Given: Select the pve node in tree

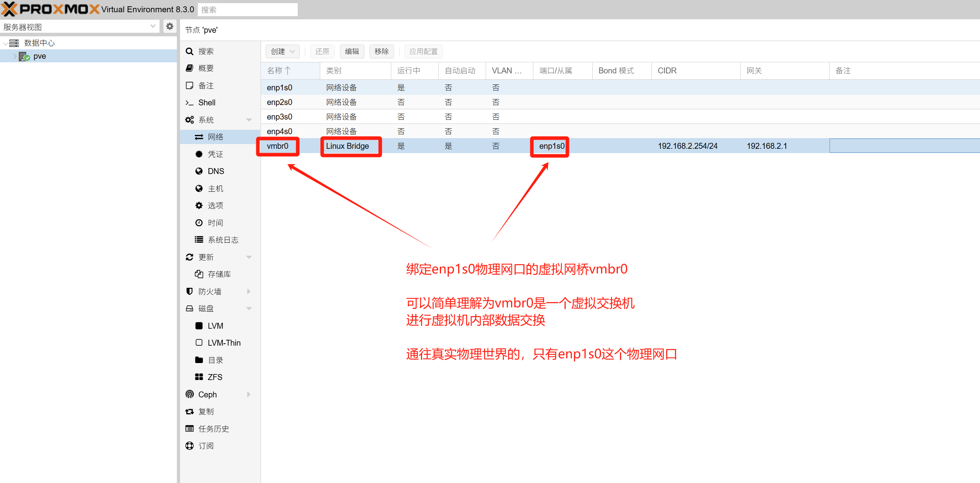Looking at the screenshot, I should [x=39, y=56].
